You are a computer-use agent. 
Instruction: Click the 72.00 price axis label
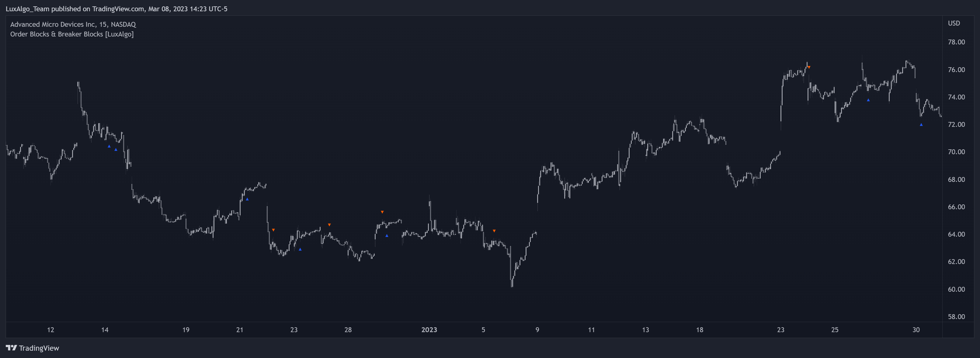956,124
